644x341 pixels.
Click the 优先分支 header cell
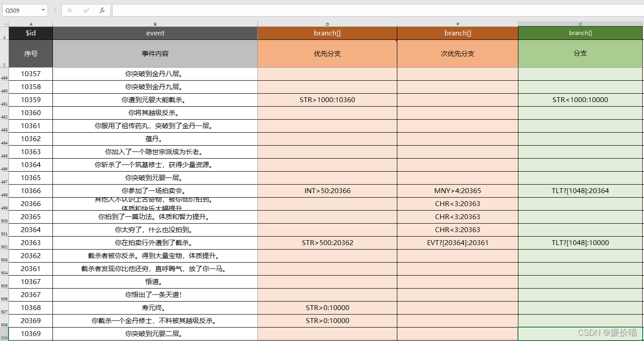pyautogui.click(x=327, y=54)
